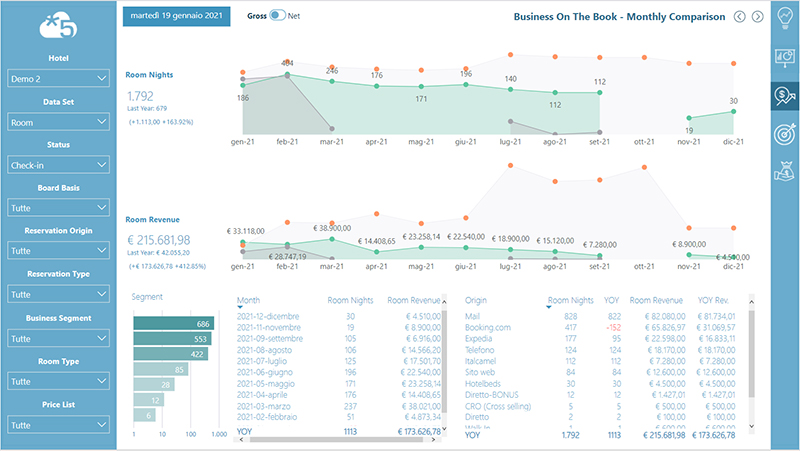800x451 pixels.
Task: Select the 2021-03-marzo row
Action: pos(339,406)
